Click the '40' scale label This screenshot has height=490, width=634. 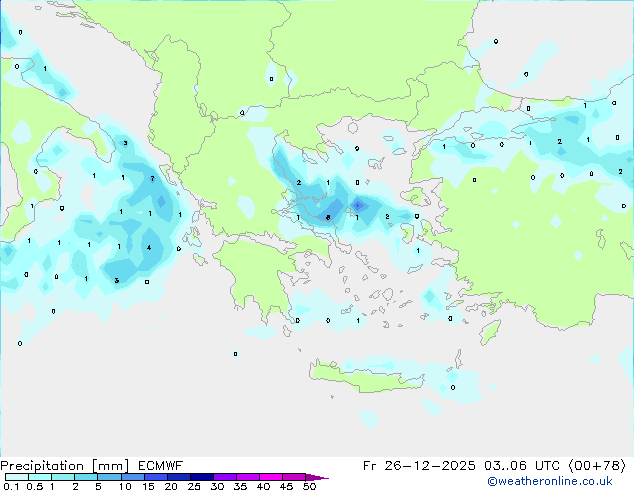pyautogui.click(x=263, y=486)
